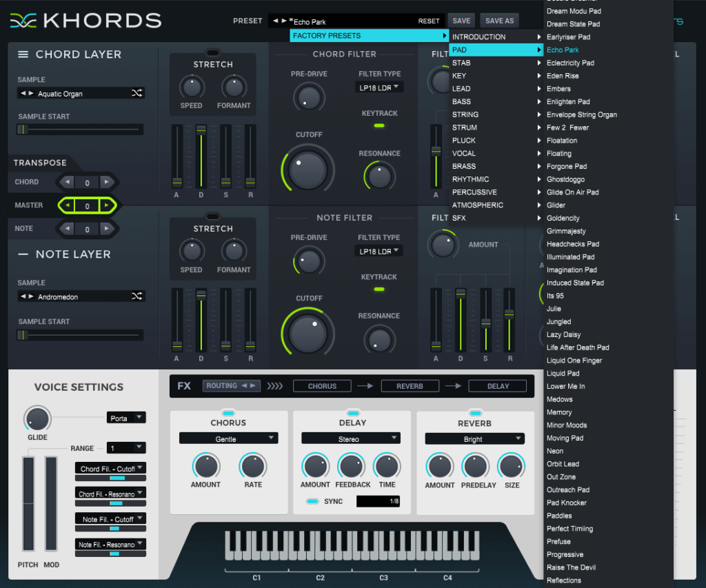Open the Atmospheric preset category

[496, 205]
